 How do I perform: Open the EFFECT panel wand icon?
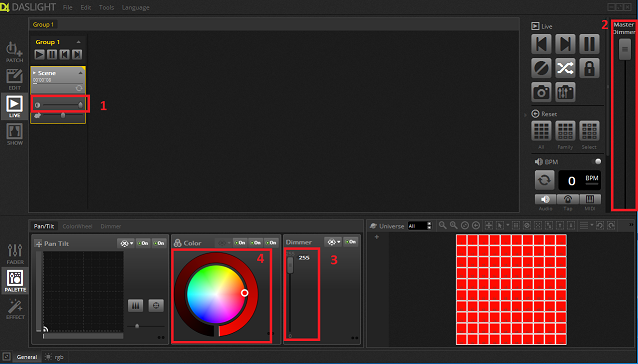(x=15, y=309)
